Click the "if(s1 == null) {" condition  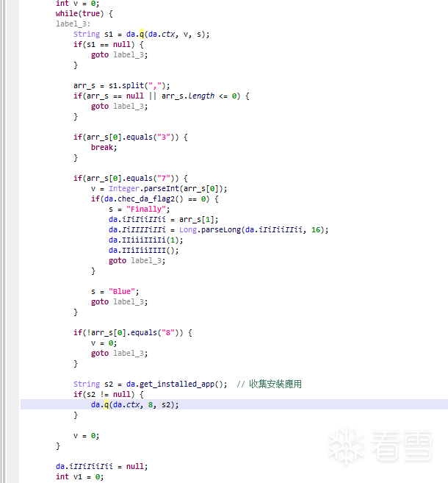108,45
